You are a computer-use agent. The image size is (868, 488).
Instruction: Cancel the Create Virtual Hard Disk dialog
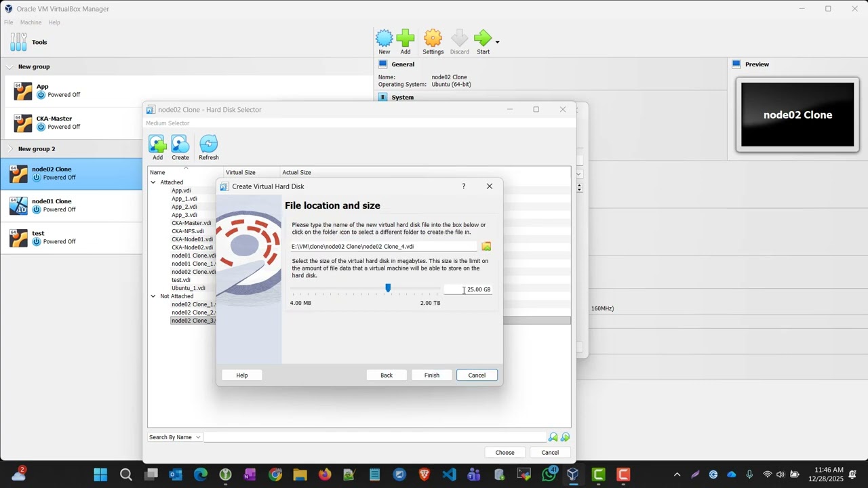tap(477, 375)
